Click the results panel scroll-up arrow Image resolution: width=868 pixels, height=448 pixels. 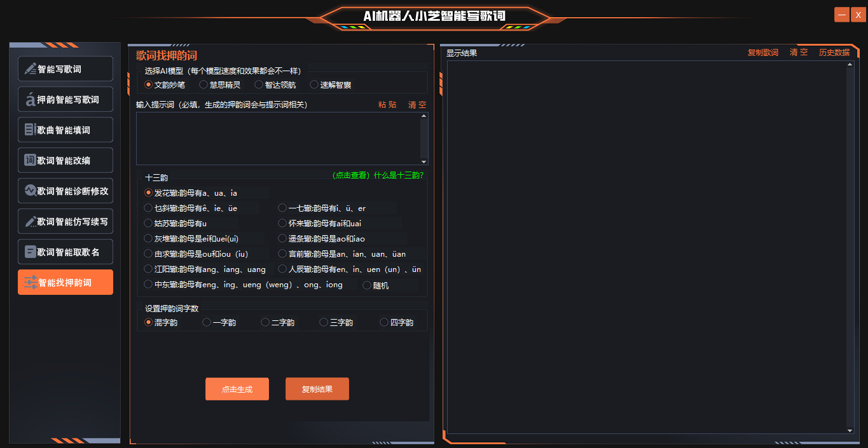(850, 65)
